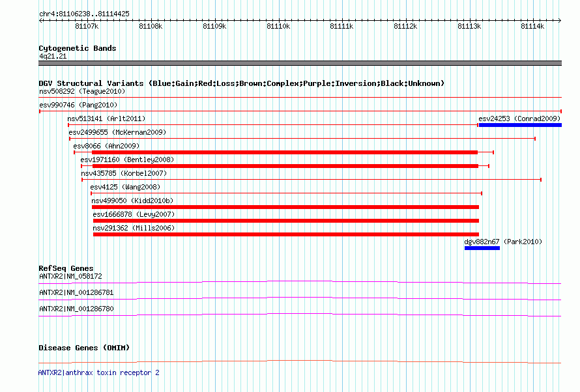This screenshot has width=580, height=392.
Task: Open variant nsv508292 (Teague2010)
Action: point(82,91)
